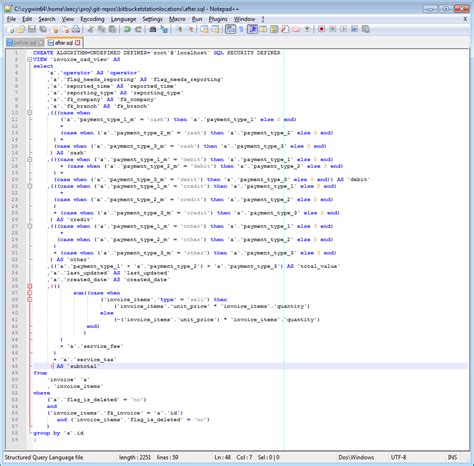
Task: Close the after.sql tab via its red X
Action: 78,43
